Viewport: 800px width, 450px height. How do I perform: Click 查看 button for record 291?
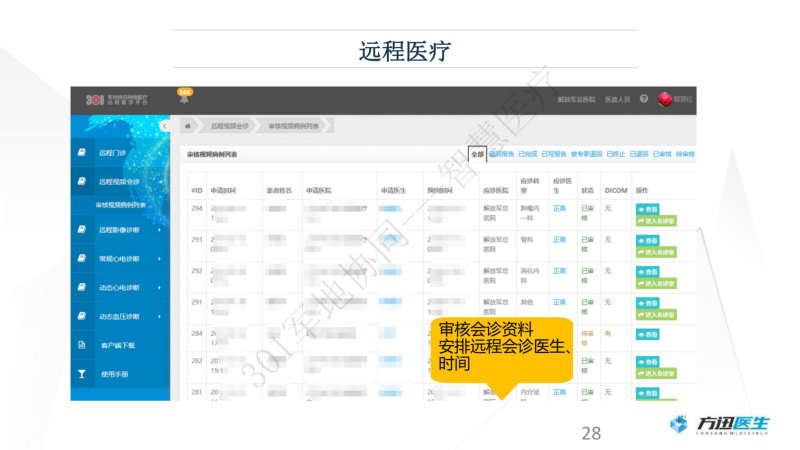click(x=647, y=303)
